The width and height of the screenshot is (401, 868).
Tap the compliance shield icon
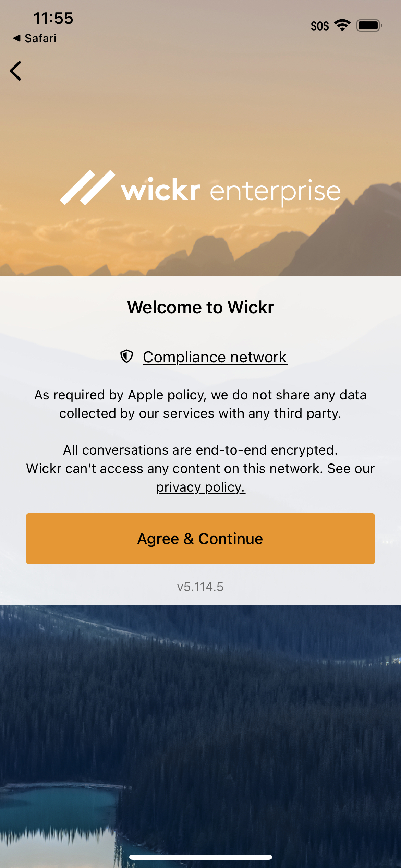(126, 357)
